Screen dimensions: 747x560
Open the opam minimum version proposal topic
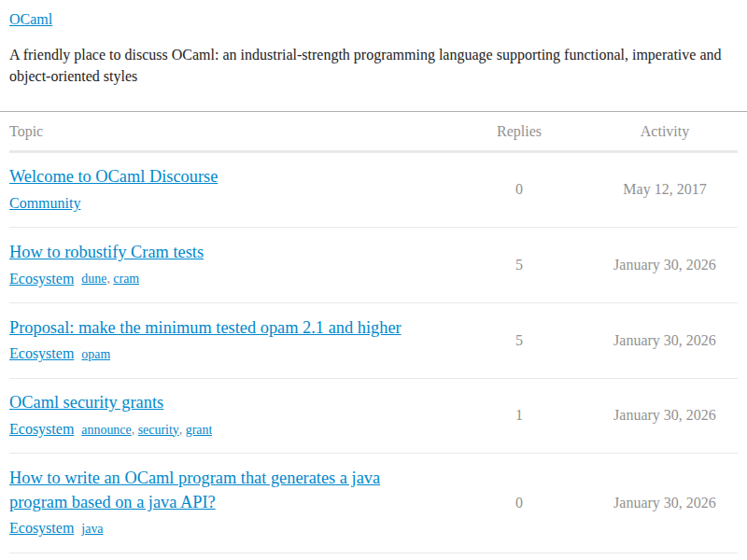[x=204, y=328]
